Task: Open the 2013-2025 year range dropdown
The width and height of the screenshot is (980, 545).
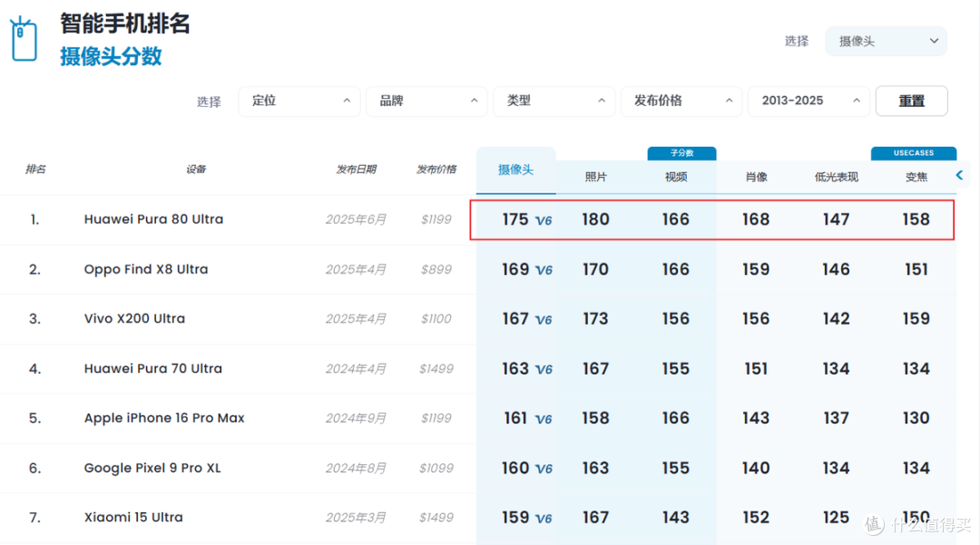Action: pyautogui.click(x=808, y=102)
